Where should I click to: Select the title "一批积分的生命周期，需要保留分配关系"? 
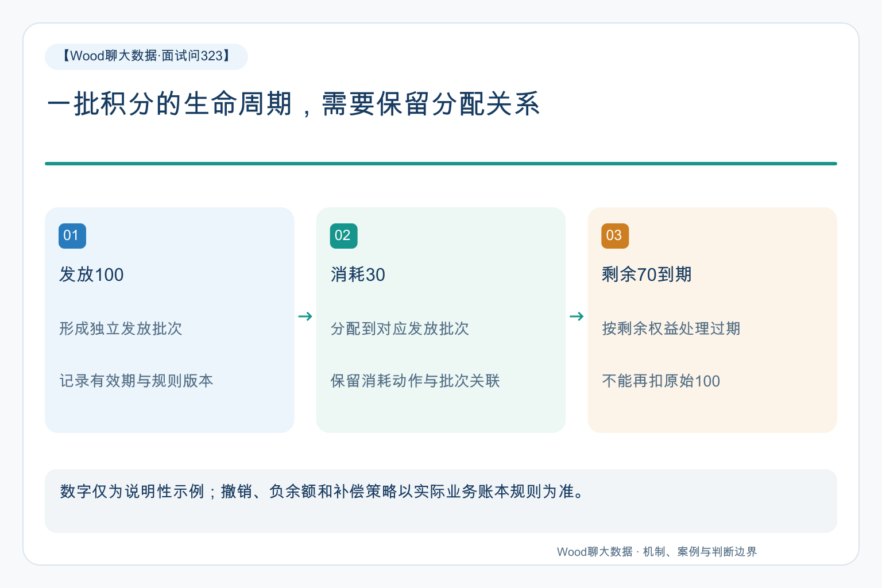293,104
